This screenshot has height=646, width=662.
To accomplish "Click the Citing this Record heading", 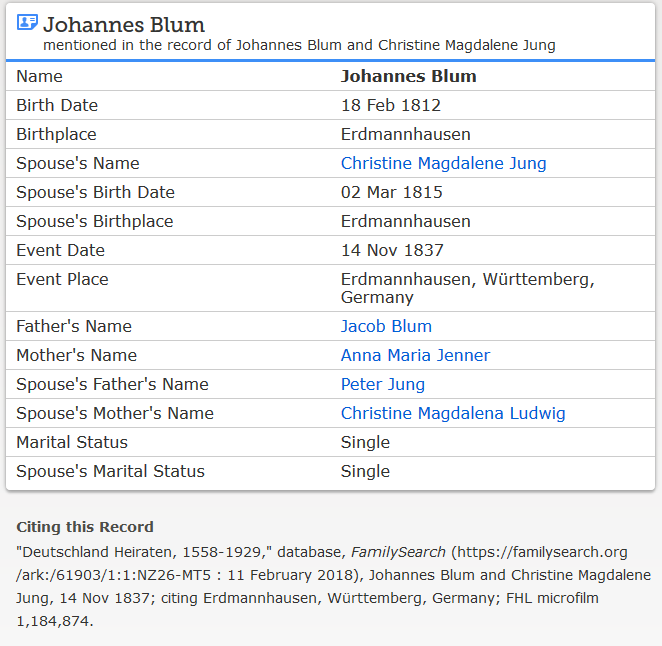I will [85, 527].
